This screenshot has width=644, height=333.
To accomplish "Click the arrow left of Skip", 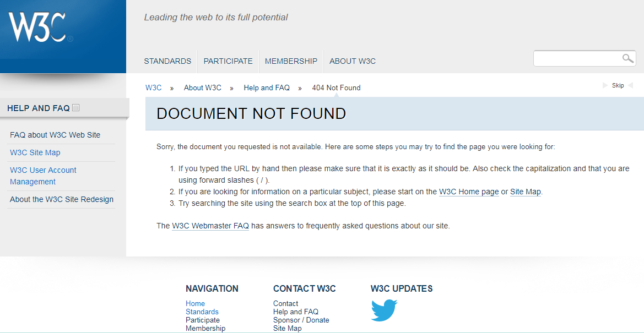I will 605,85.
